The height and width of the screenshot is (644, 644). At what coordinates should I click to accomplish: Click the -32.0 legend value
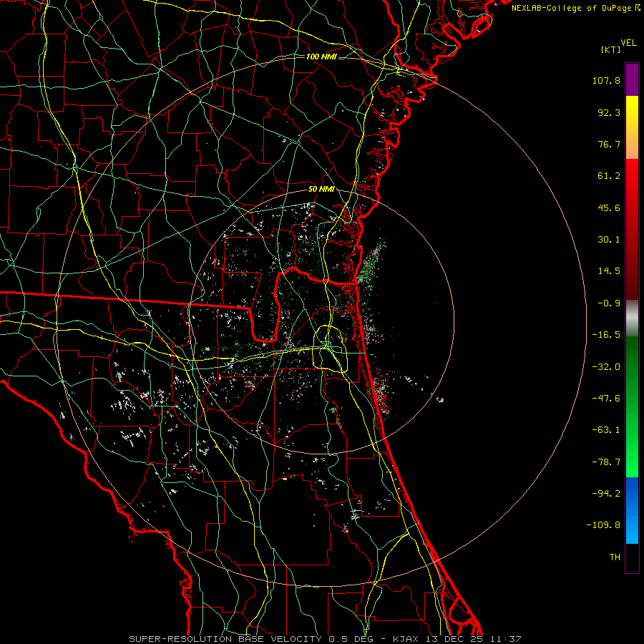pos(606,367)
